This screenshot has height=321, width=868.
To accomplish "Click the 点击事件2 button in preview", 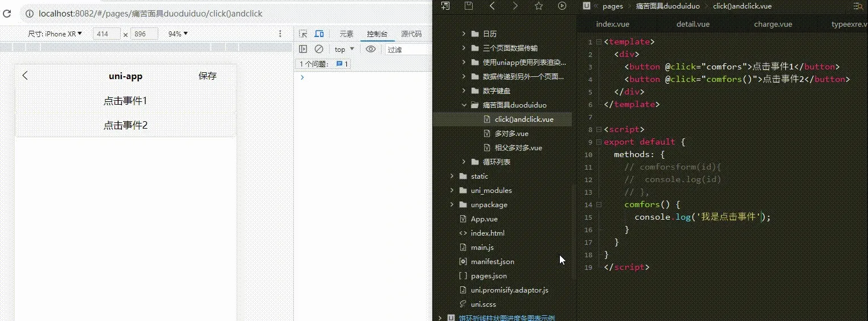I will tap(125, 125).
